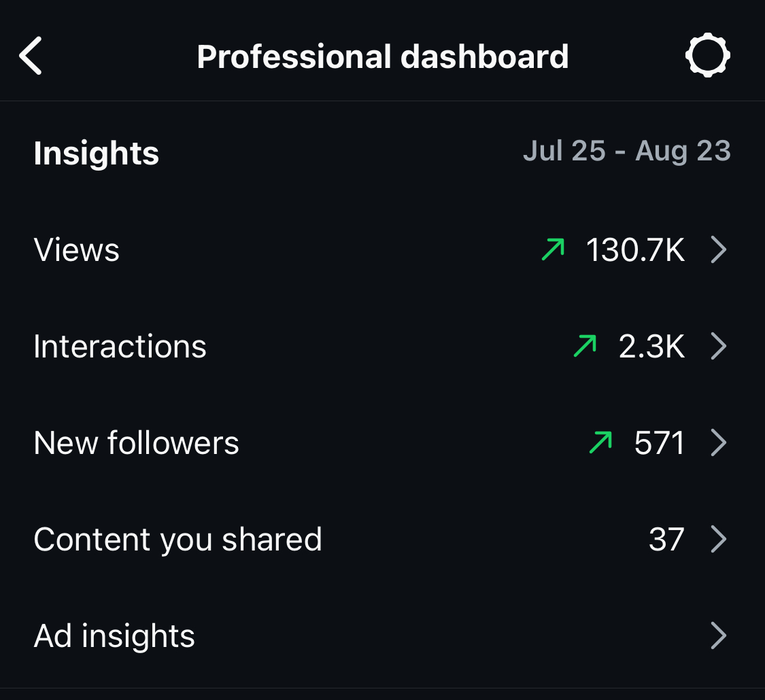Expand the Interactions row chevron
The image size is (765, 700).
tap(718, 347)
